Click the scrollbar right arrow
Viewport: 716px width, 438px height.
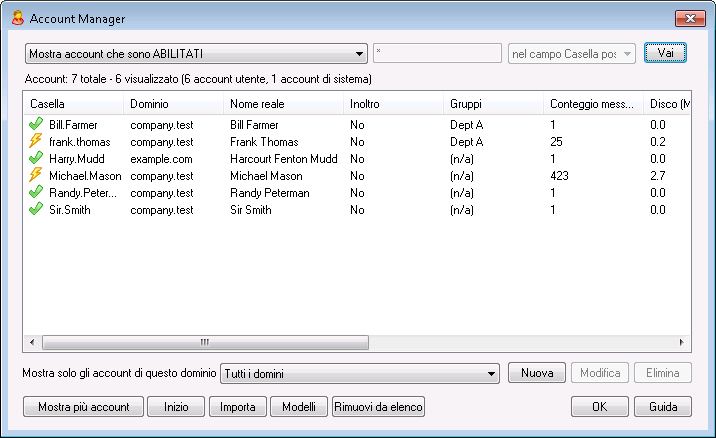coord(681,342)
